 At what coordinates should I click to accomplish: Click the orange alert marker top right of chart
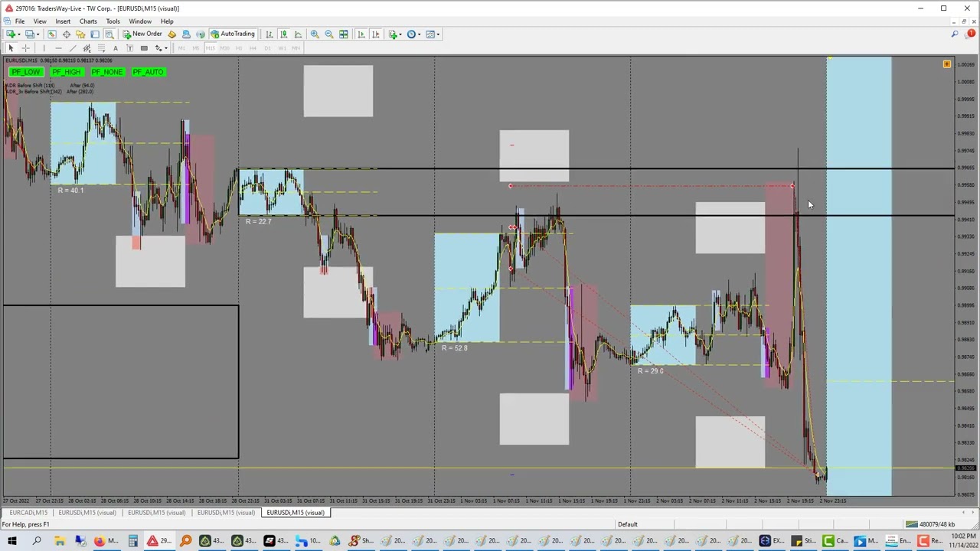point(947,64)
